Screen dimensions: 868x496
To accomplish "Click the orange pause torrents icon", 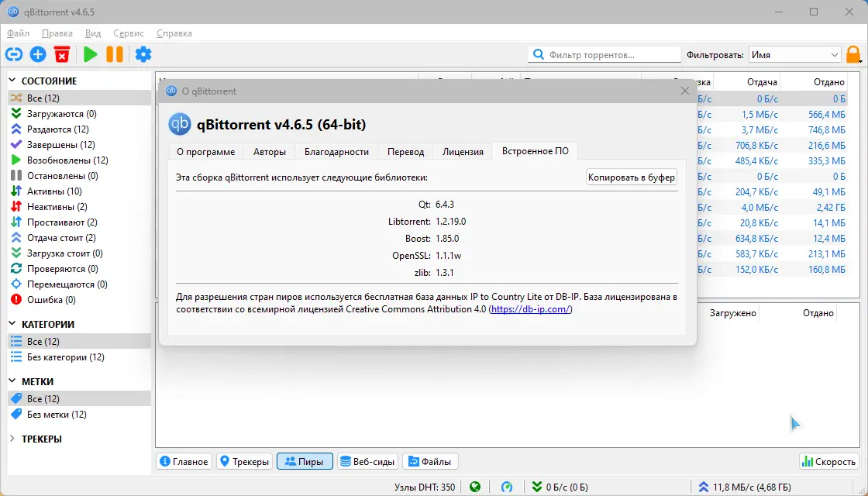I will (x=115, y=54).
